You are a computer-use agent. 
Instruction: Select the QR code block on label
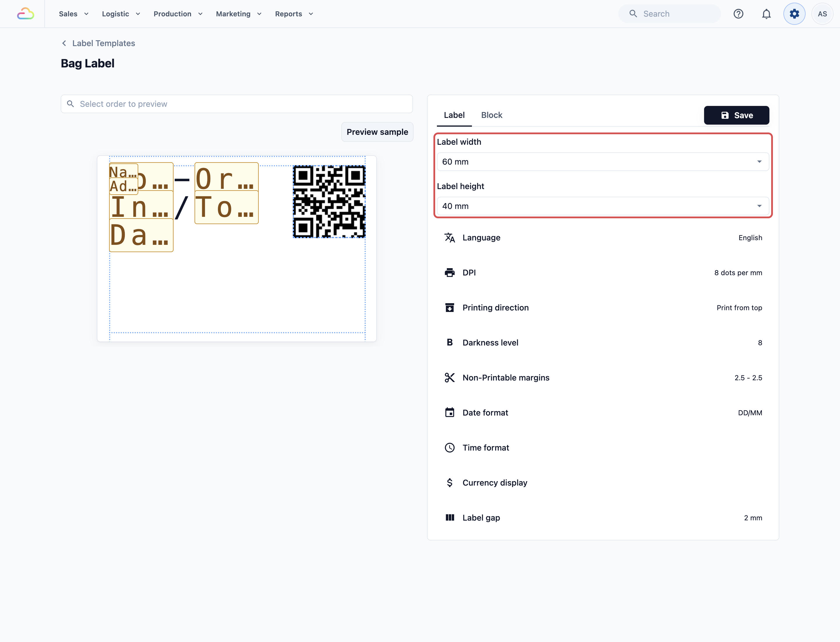(329, 201)
